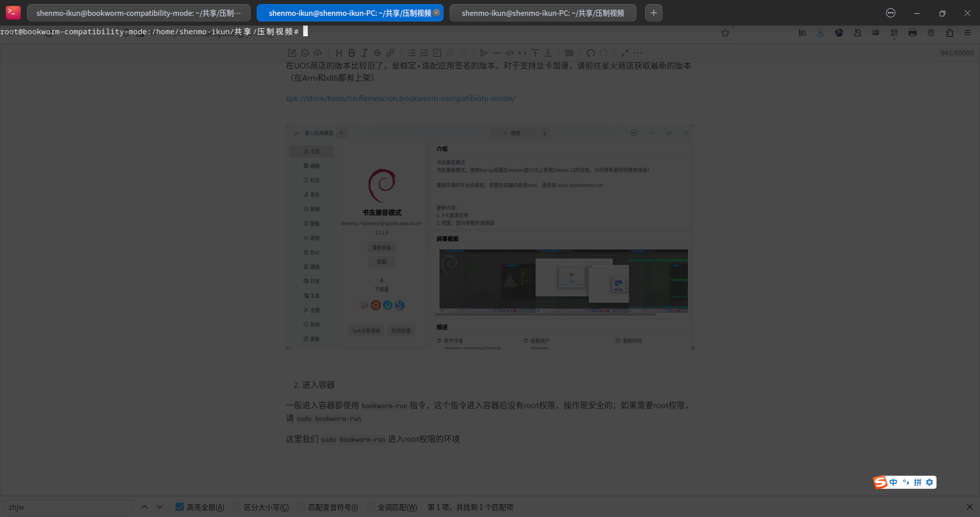Click the heading (H) format icon

339,53
